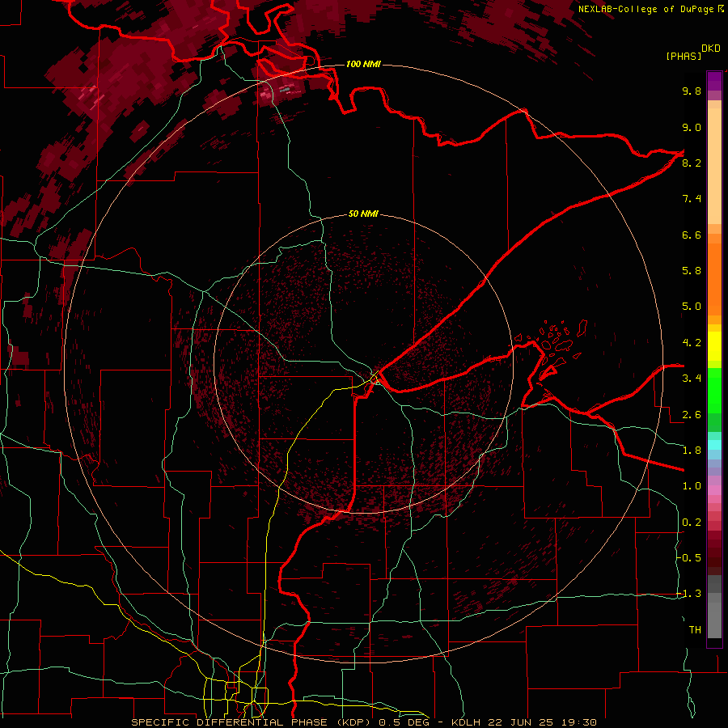
Task: Click the "50 NMI" range ring label
Action: 363,214
